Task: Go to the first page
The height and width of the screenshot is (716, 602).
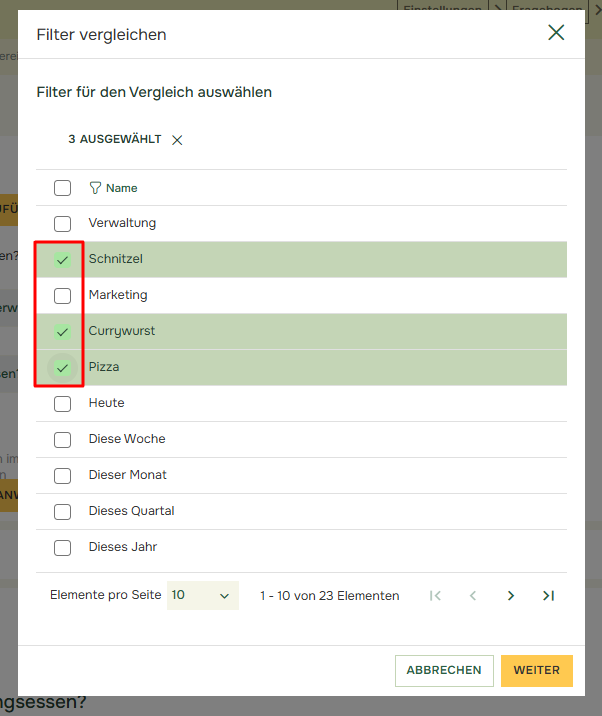Action: coord(435,595)
